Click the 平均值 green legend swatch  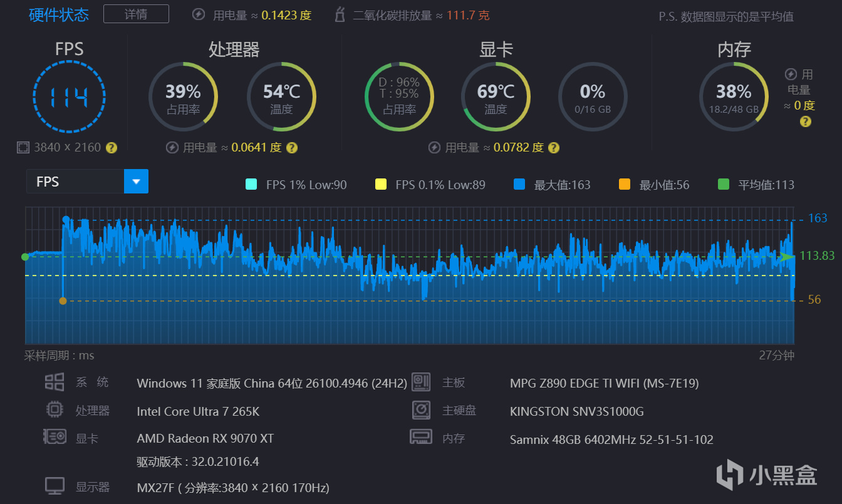point(724,185)
